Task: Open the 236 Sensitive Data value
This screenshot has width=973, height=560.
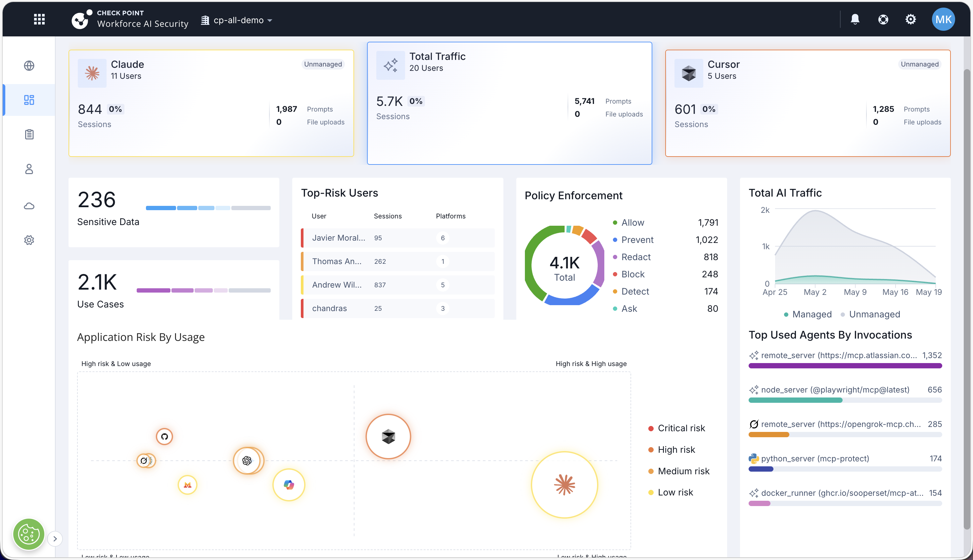Action: pos(97,200)
